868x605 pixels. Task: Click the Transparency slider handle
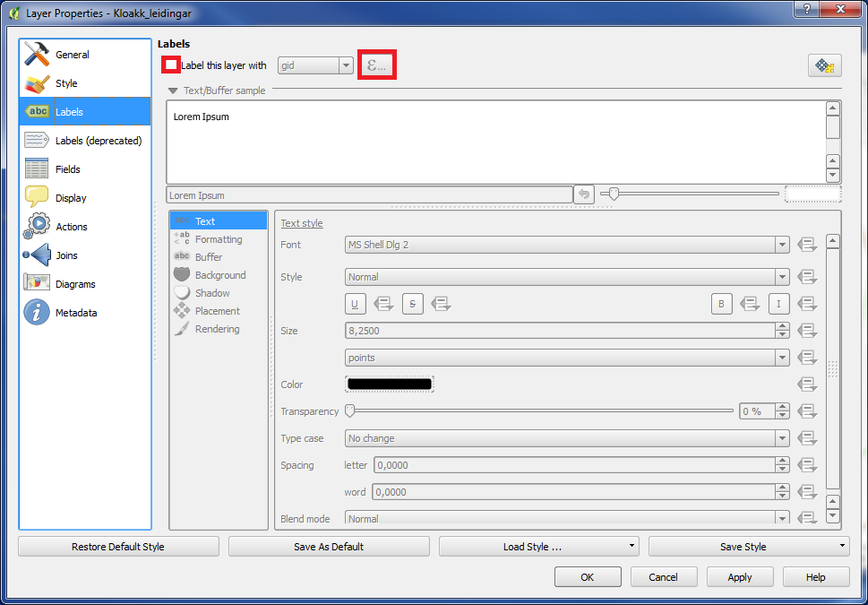349,411
